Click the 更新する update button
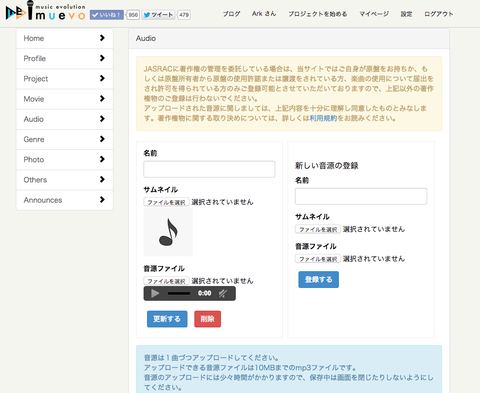Image resolution: width=480 pixels, height=393 pixels. pos(167,319)
